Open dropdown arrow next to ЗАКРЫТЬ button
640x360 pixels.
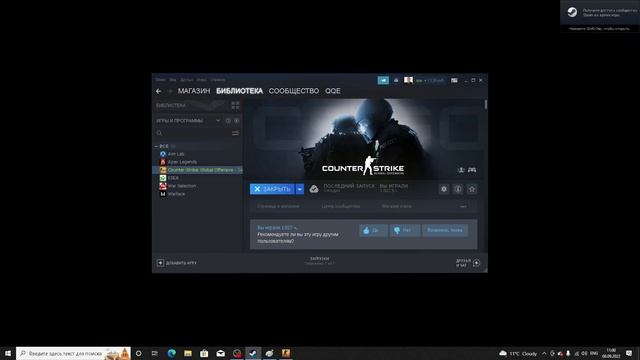pos(300,189)
